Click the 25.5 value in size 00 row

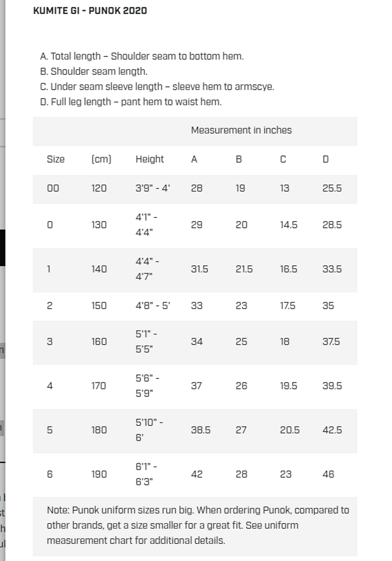pyautogui.click(x=332, y=188)
